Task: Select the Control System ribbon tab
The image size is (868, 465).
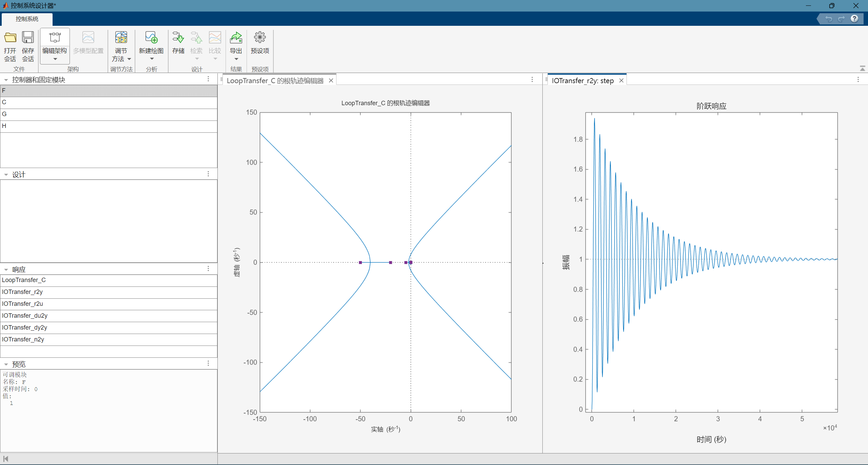Action: 27,19
